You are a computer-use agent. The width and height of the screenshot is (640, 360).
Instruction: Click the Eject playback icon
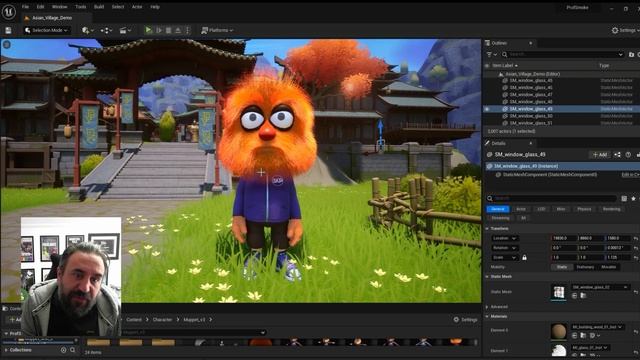coord(178,30)
